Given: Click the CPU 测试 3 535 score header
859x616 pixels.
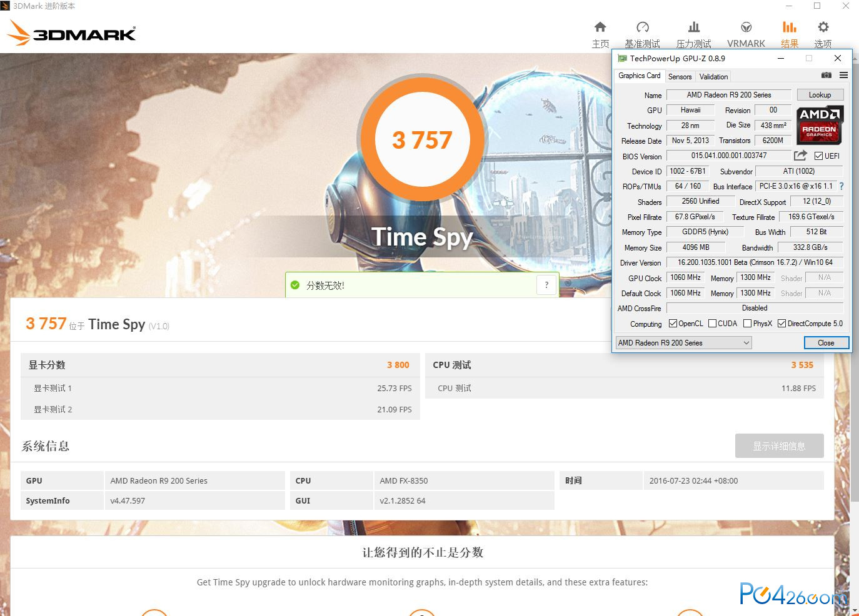Looking at the screenshot, I should (x=624, y=365).
